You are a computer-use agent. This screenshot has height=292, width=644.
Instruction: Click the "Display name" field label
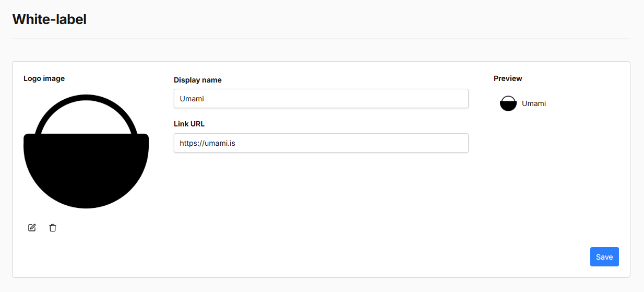(197, 80)
